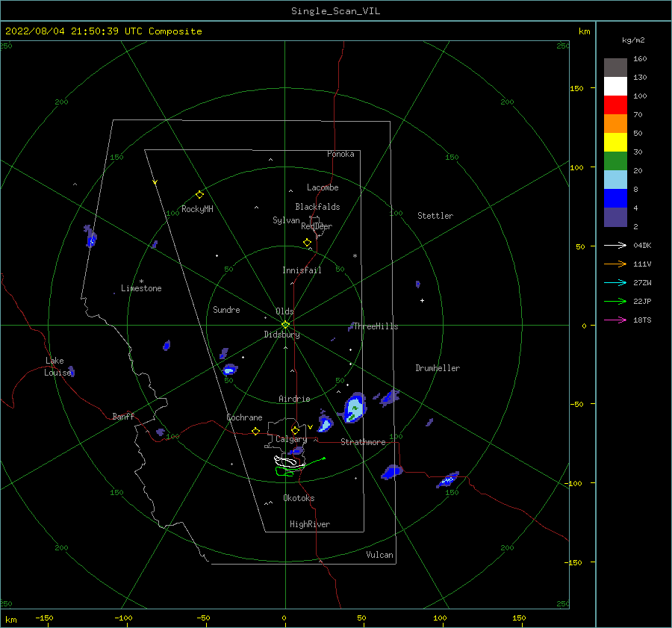Click the Cochrane town label
This screenshot has width=672, height=628.
pyautogui.click(x=244, y=417)
